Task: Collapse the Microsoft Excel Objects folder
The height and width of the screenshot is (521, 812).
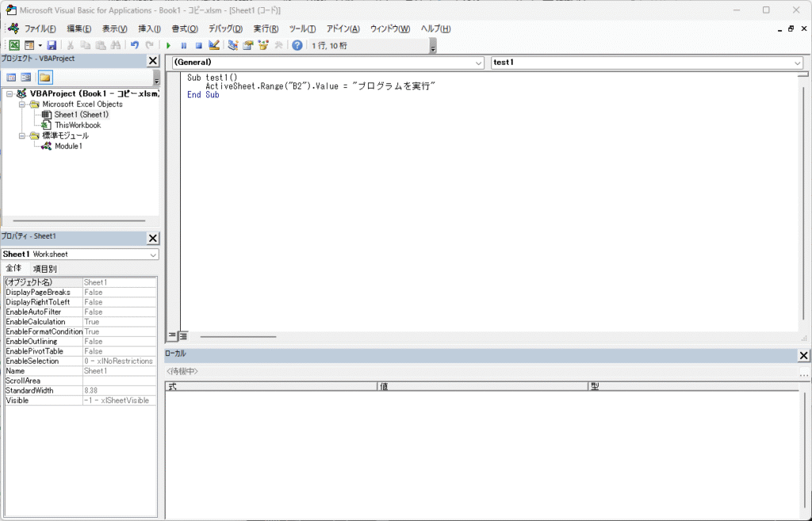Action: coord(23,104)
